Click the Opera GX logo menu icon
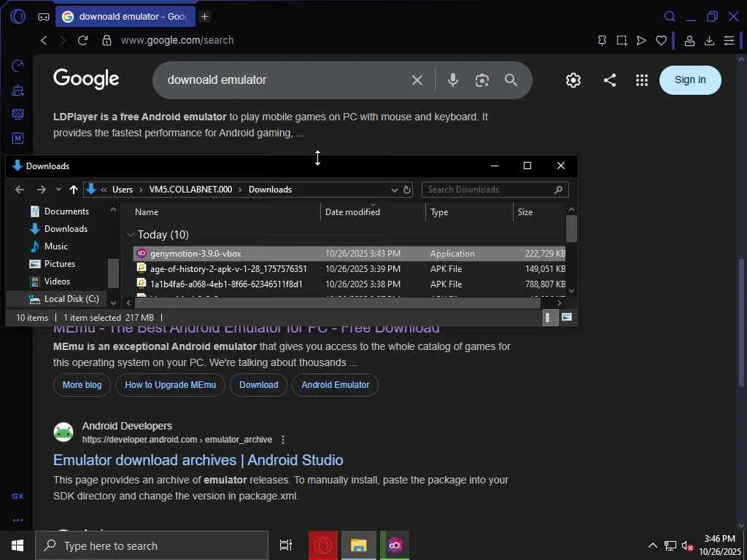 click(x=18, y=17)
